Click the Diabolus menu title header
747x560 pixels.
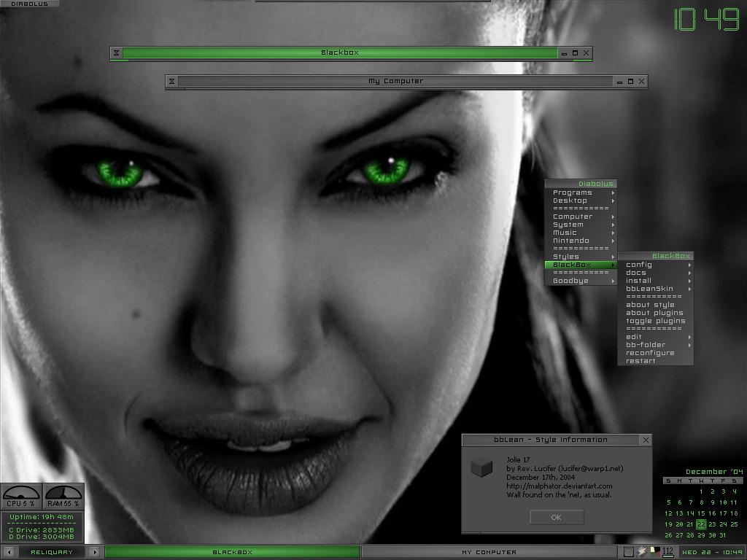click(581, 184)
